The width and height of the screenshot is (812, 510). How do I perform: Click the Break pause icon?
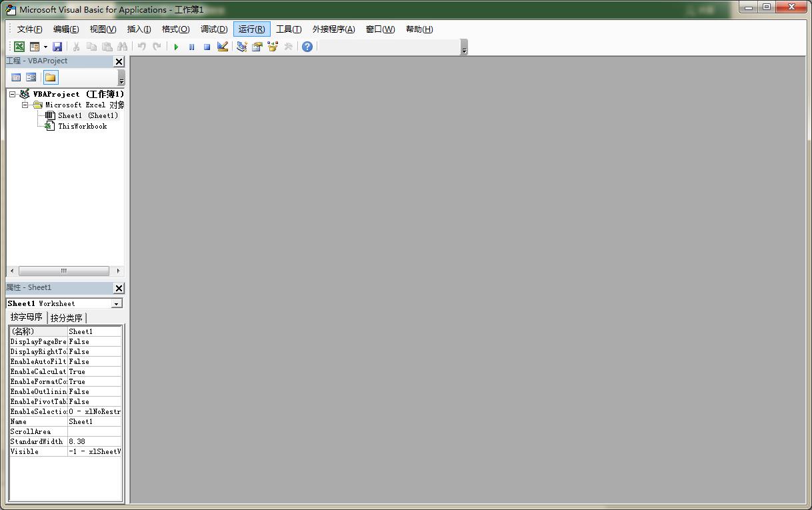tap(191, 47)
